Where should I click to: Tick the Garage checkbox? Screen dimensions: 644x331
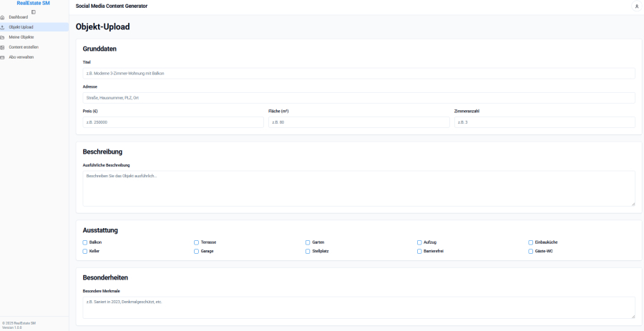197,252
